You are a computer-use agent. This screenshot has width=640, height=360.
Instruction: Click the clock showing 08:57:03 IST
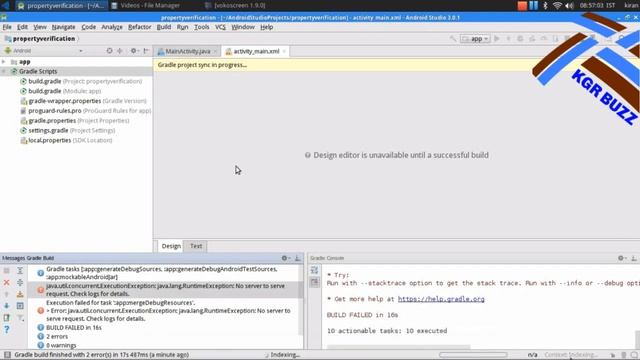[597, 5]
